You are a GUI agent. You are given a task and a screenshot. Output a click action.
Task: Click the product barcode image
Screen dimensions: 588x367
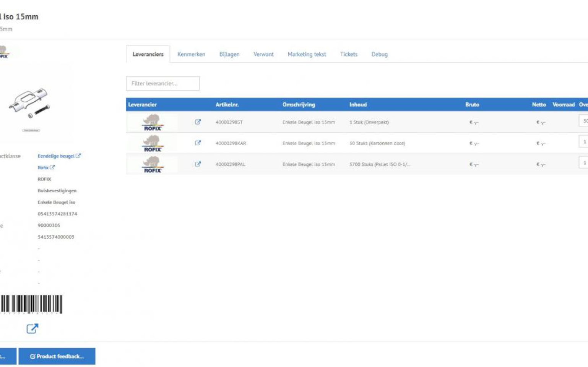(31, 304)
